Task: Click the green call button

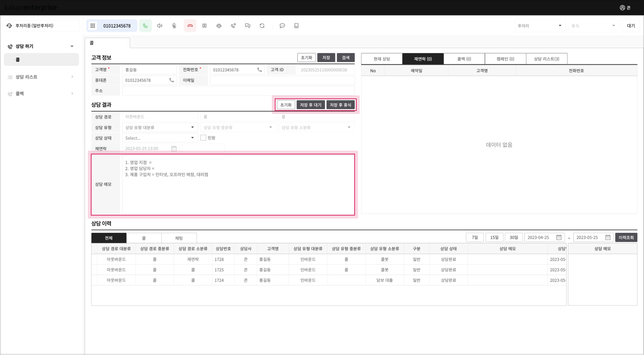Action: (x=145, y=26)
